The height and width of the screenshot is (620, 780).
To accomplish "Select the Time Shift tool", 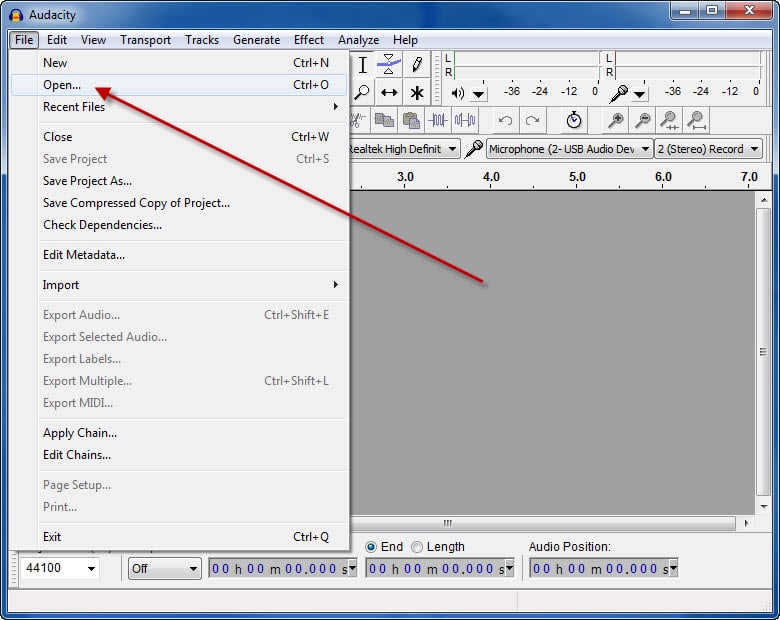I will pos(389,93).
